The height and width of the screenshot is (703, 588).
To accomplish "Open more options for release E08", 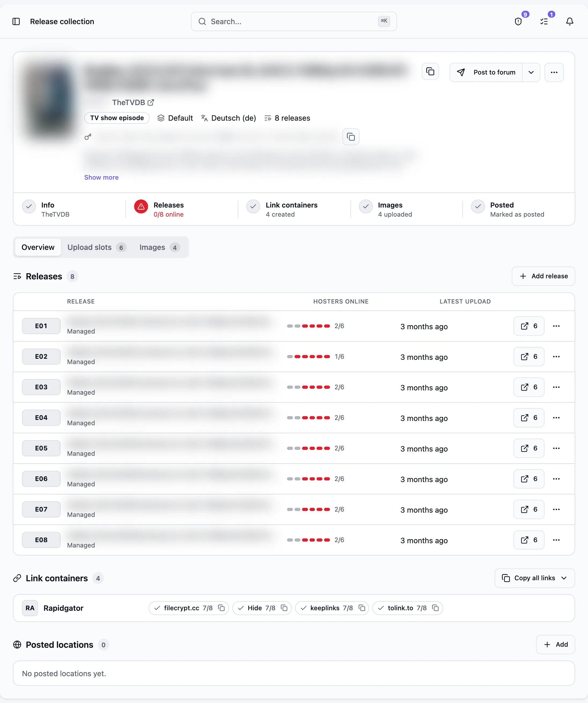I will click(x=556, y=540).
